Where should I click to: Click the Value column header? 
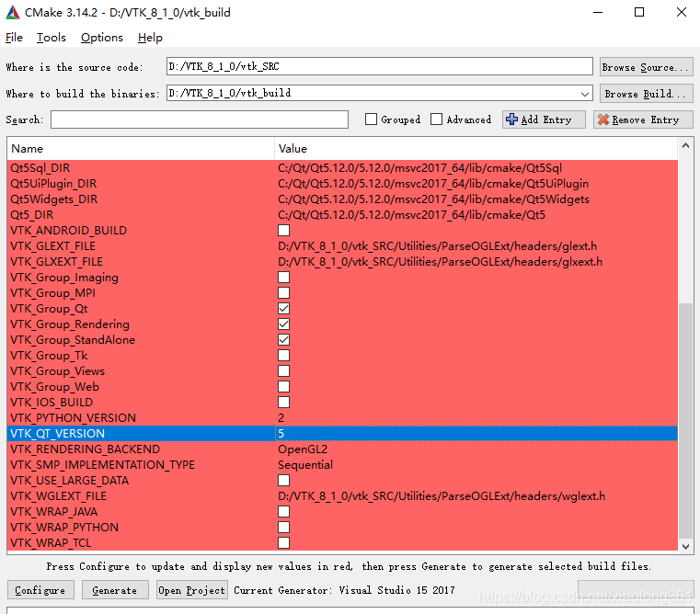coord(476,149)
